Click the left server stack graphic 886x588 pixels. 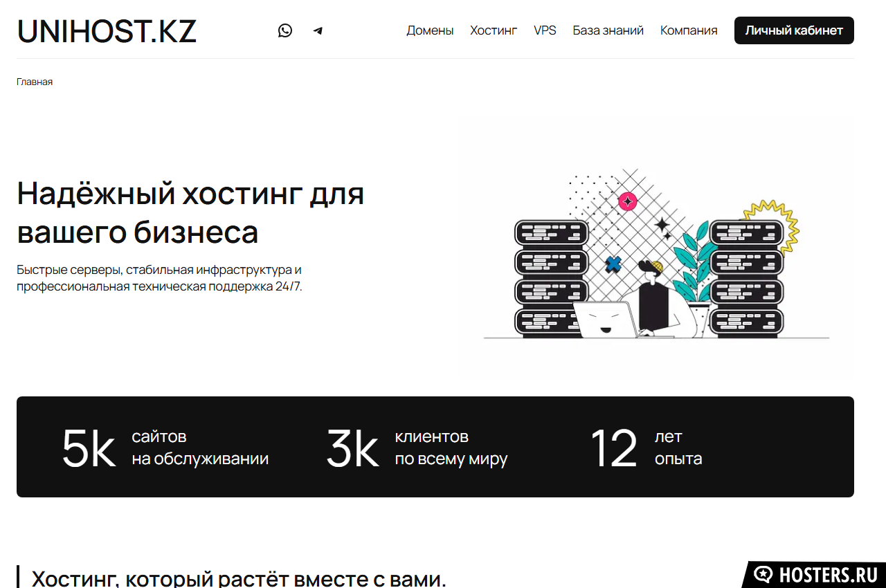click(x=551, y=277)
